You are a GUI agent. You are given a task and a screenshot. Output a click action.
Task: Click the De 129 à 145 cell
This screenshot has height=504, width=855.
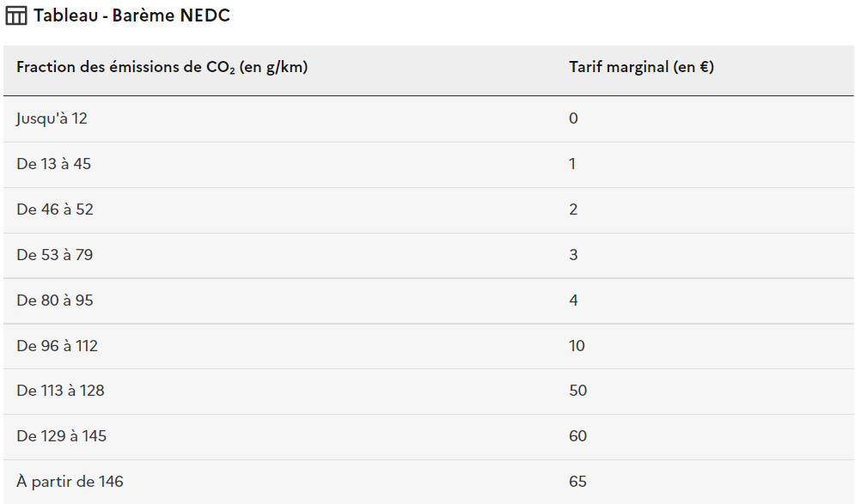[x=61, y=436]
